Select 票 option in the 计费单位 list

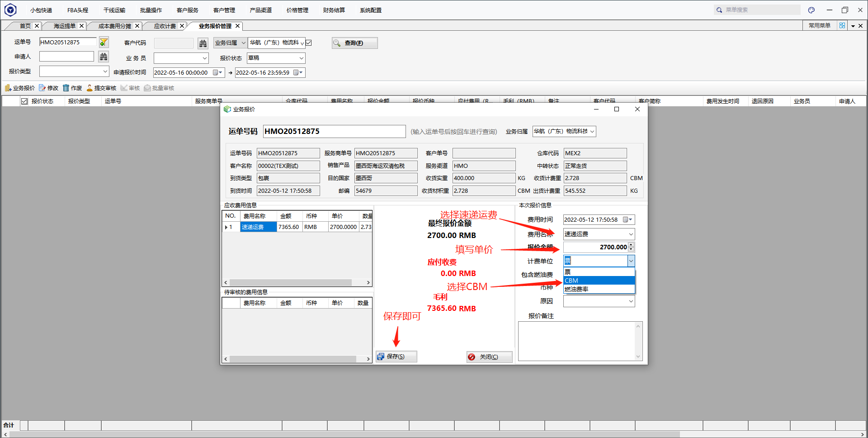(599, 272)
